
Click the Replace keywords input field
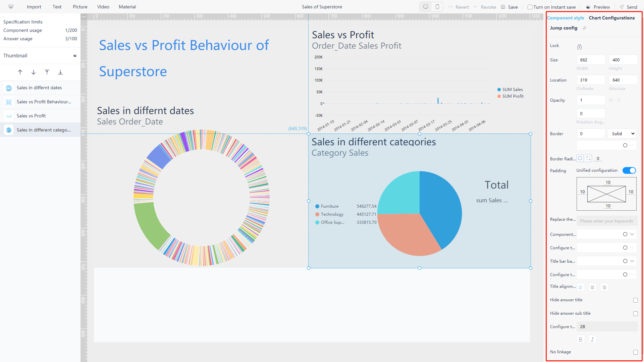click(607, 221)
